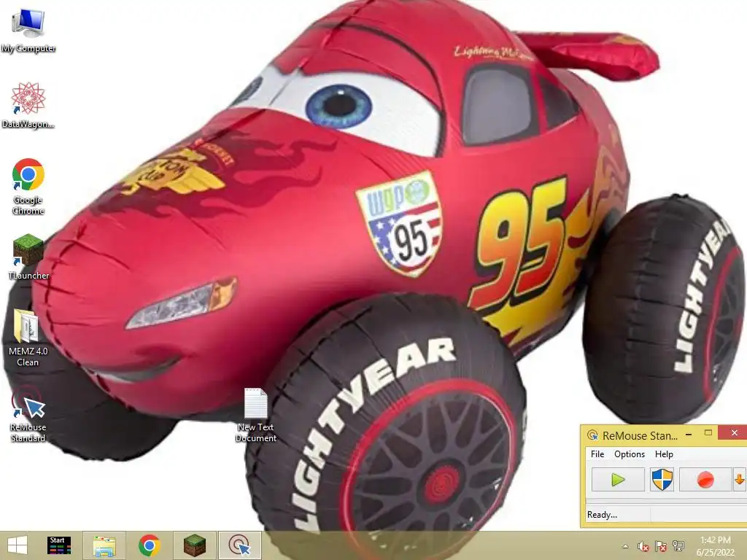The image size is (747, 560).
Task: Open the clock showing 1:42 PM
Action: point(715,546)
